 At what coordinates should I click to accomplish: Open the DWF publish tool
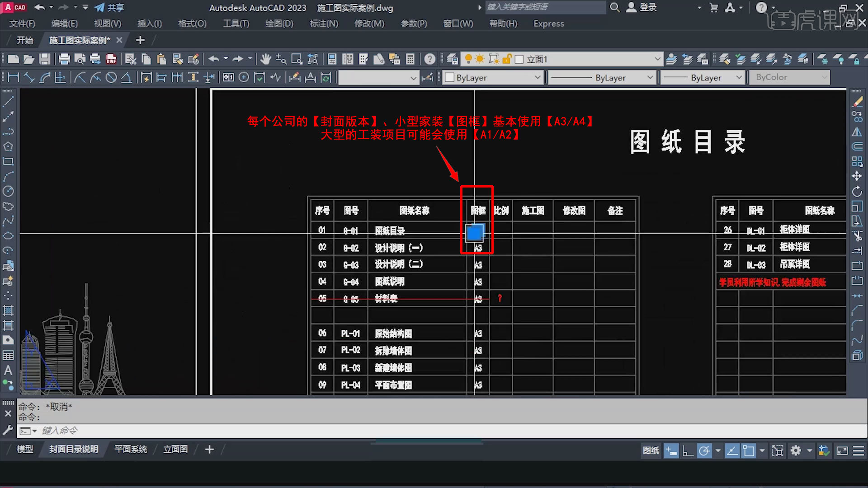111,59
